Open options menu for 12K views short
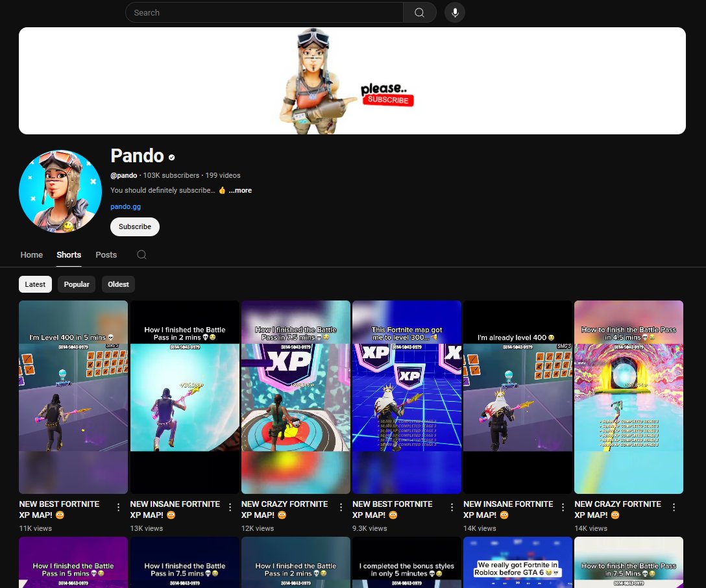Viewport: 706px width, 588px height. point(341,508)
